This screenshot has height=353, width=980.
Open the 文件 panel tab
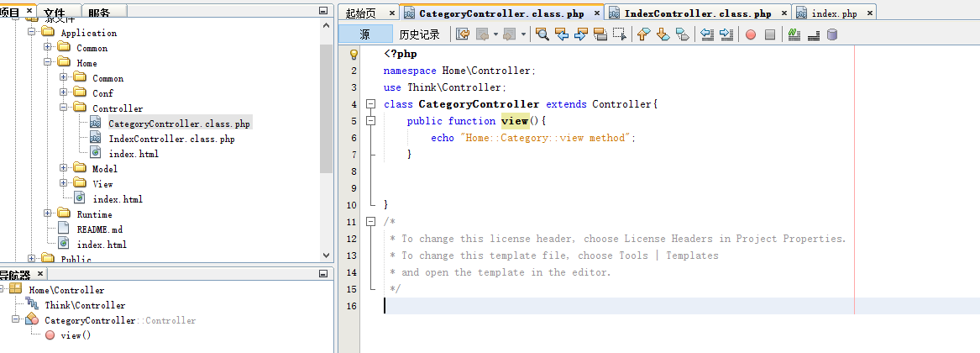click(x=55, y=12)
